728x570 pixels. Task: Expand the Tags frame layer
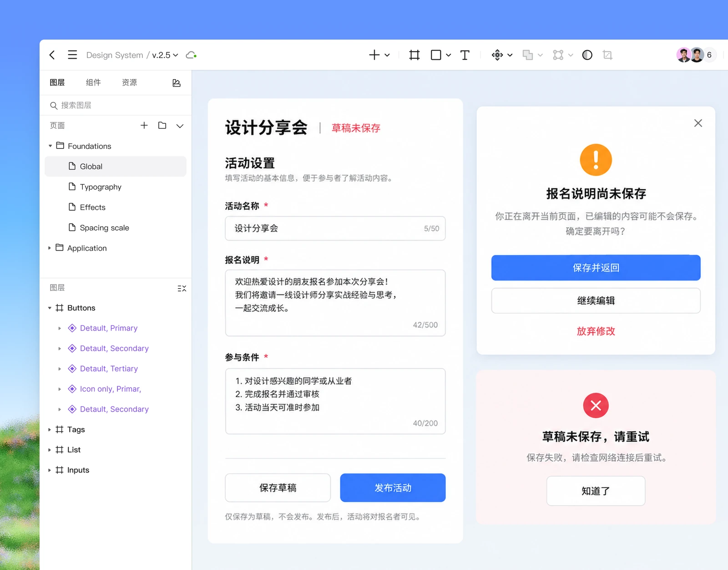[50, 430]
